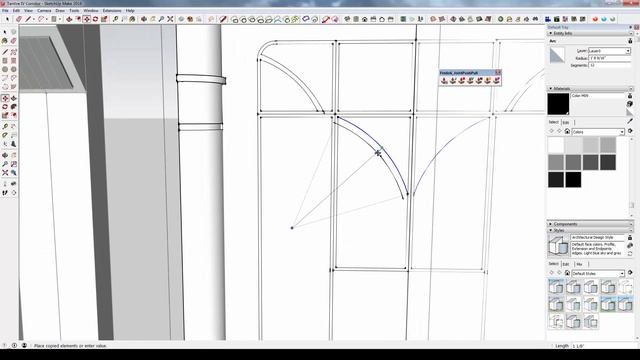Collapse the Entity Info panel

click(551, 33)
